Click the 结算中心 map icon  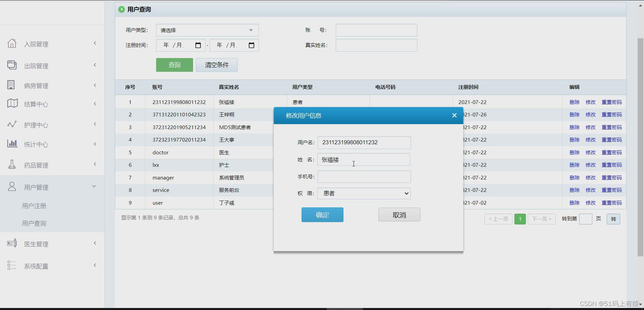point(12,103)
